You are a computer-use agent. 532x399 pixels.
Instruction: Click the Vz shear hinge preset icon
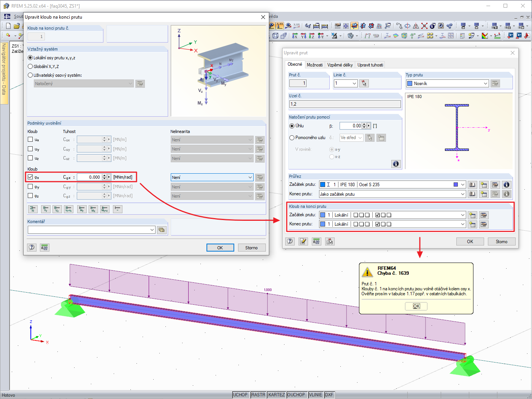pyautogui.click(x=57, y=209)
